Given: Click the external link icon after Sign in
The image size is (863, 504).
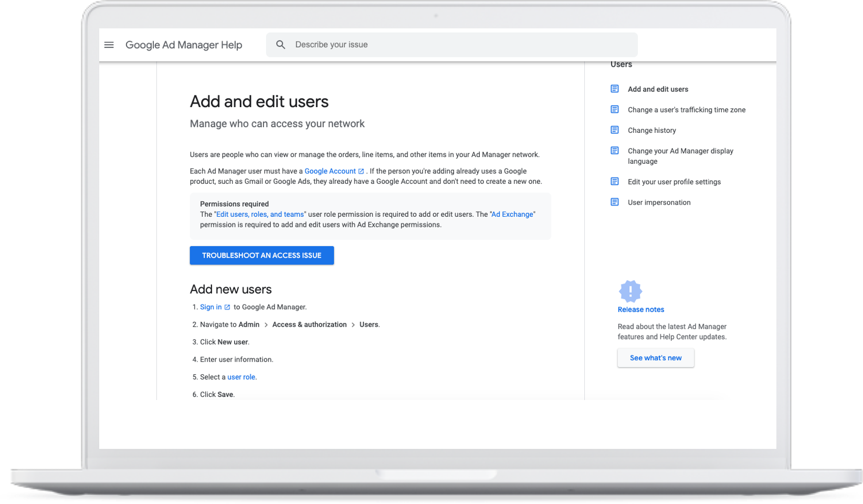Looking at the screenshot, I should click(227, 307).
